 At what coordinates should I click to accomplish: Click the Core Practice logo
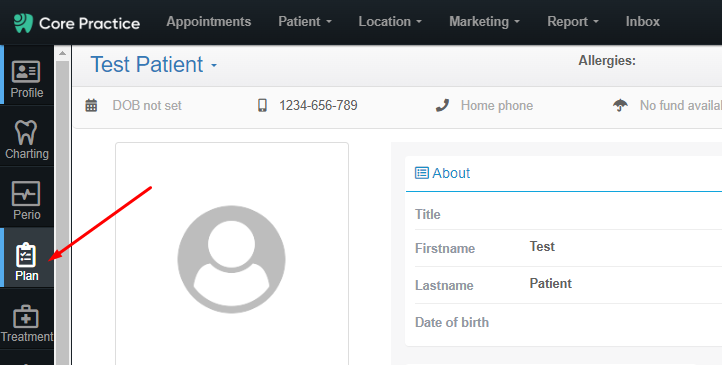[77, 23]
